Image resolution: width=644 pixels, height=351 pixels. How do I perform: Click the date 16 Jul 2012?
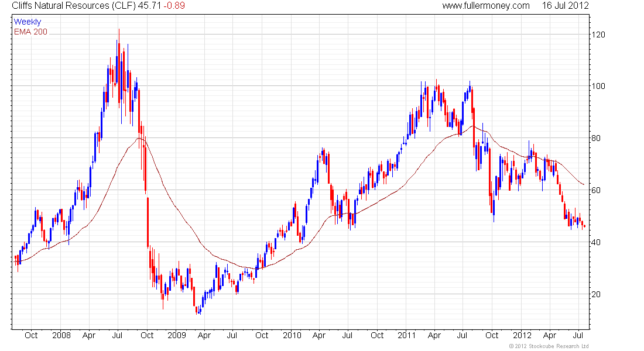click(565, 6)
